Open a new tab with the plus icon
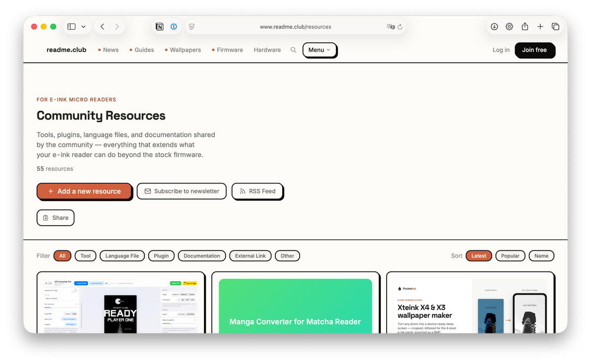This screenshot has height=364, width=591. (x=540, y=27)
